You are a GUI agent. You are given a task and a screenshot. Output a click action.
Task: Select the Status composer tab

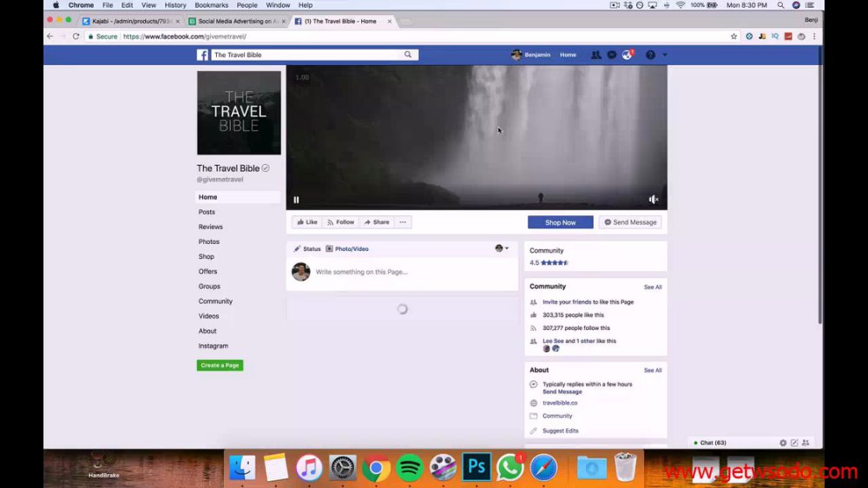pos(307,248)
